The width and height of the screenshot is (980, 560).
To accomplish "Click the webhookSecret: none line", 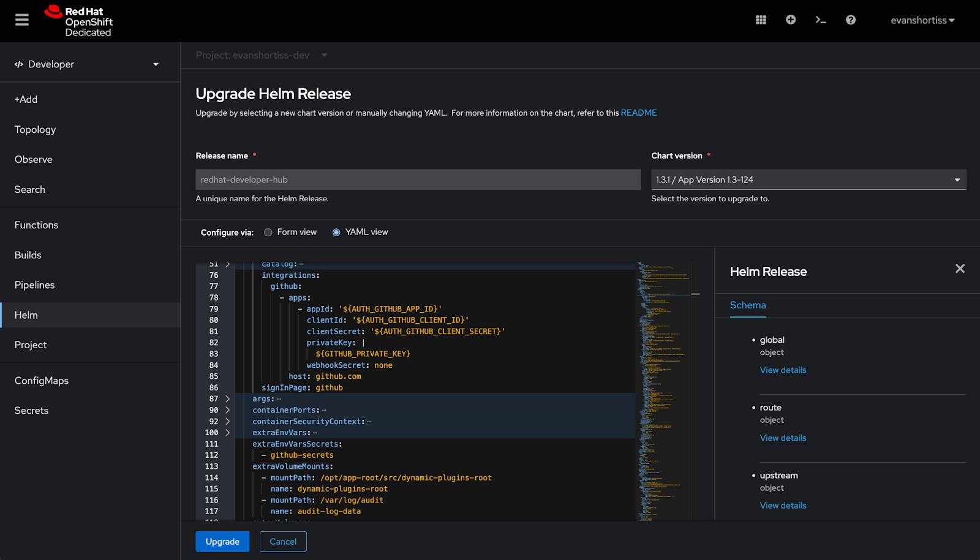I will pos(350,365).
